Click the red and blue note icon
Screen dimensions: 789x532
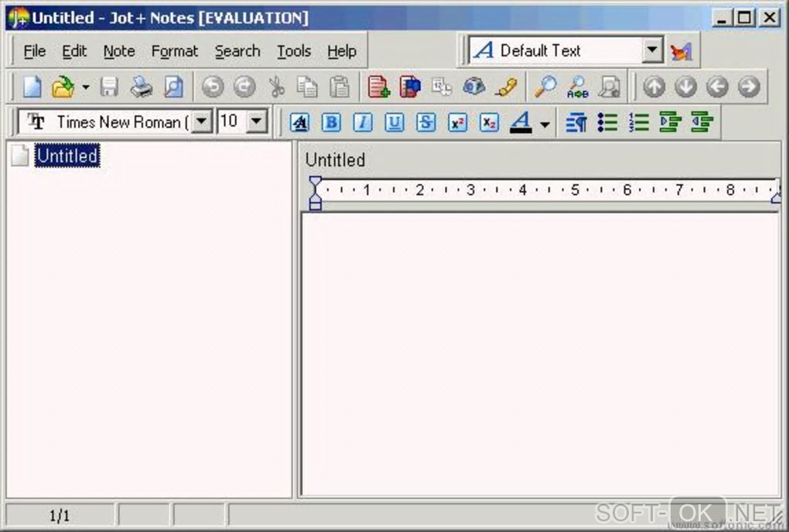pos(410,87)
